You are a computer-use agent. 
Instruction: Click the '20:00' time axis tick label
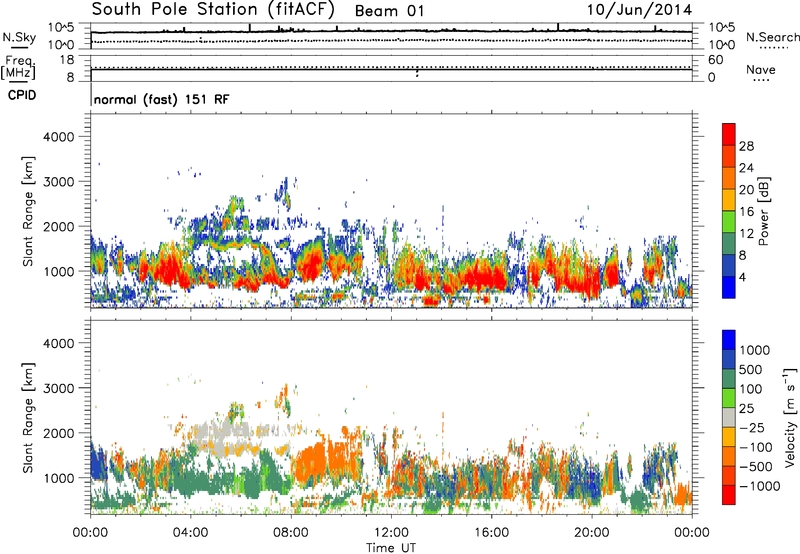[592, 533]
